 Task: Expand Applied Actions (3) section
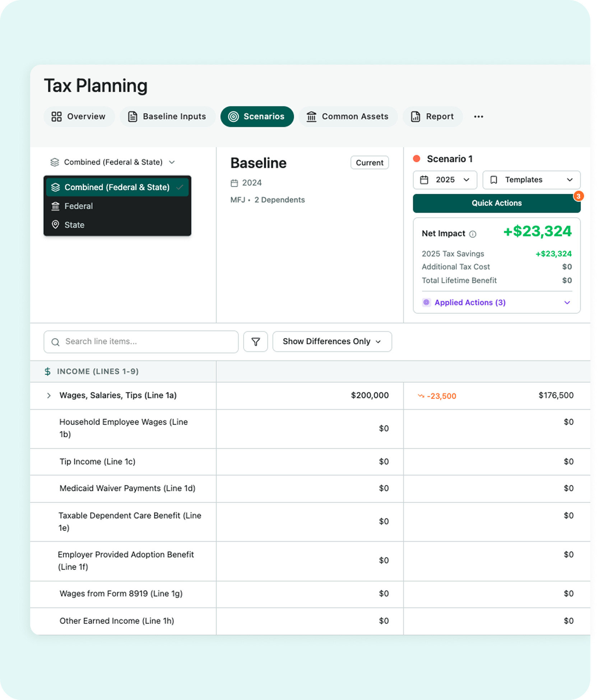coord(567,302)
